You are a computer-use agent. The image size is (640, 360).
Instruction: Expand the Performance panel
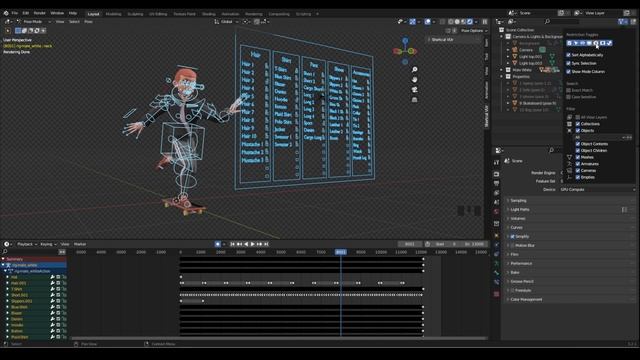[521, 263]
